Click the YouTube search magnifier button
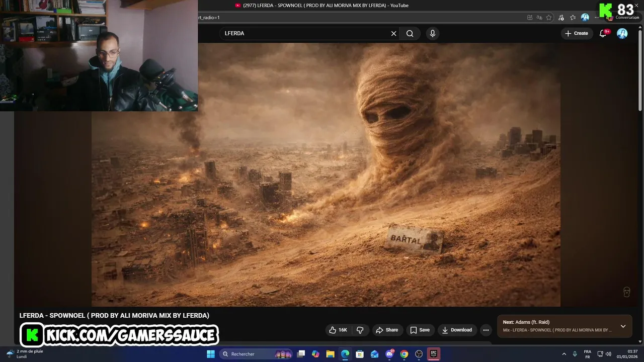 tap(410, 33)
